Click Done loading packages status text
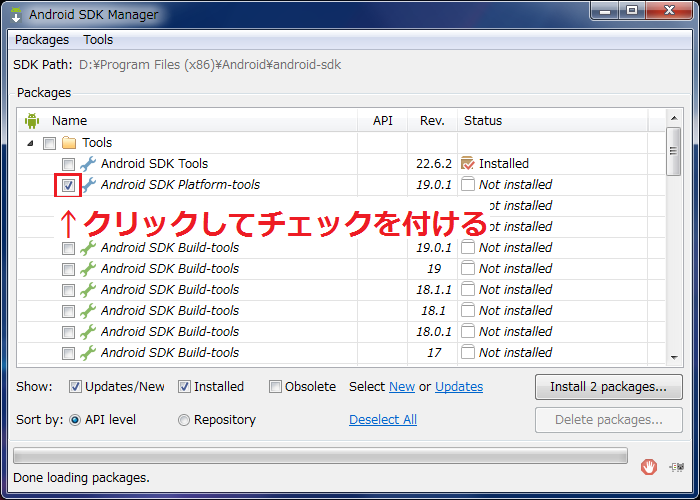700x500 pixels. pos(81,478)
